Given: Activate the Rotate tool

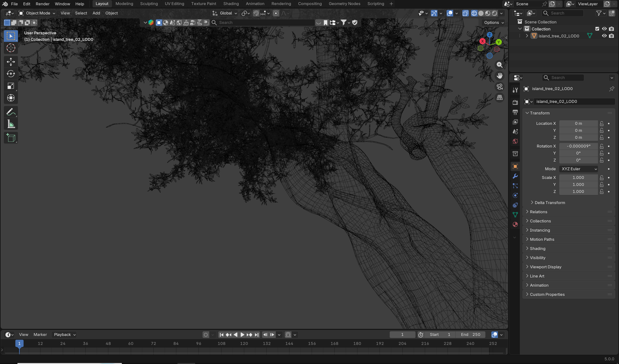Looking at the screenshot, I should click(11, 74).
